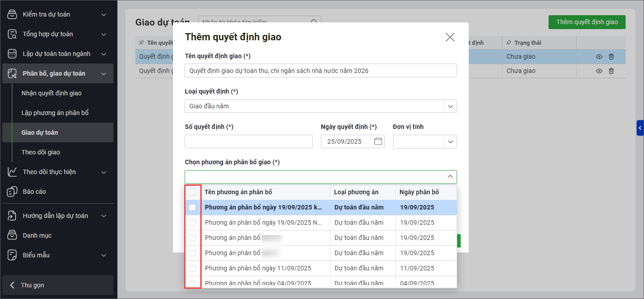Click Thu gọn to collapse sidebar
The image size is (644, 299).
pos(32,285)
